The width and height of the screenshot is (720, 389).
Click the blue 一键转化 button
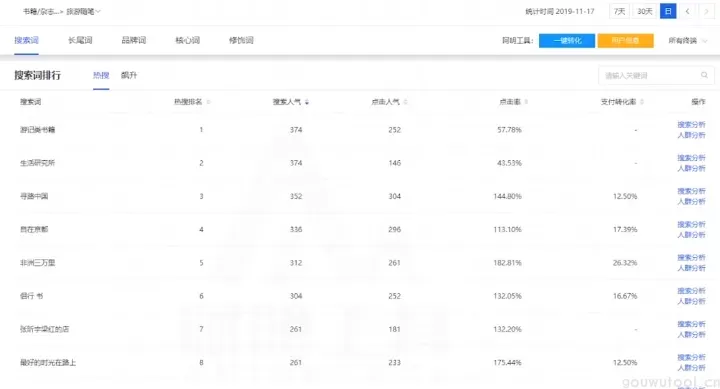[567, 40]
